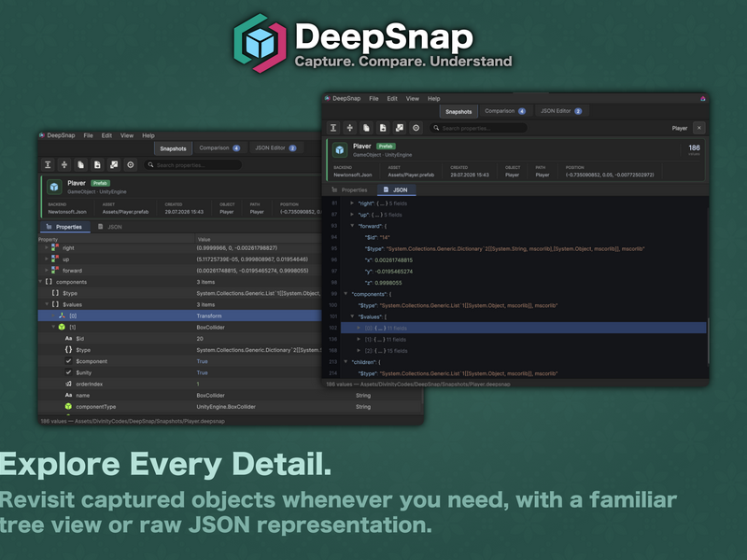Viewport: 747px width, 560px height.
Task: Click the text-cursor toolbar icon in the left window
Action: (x=48, y=165)
